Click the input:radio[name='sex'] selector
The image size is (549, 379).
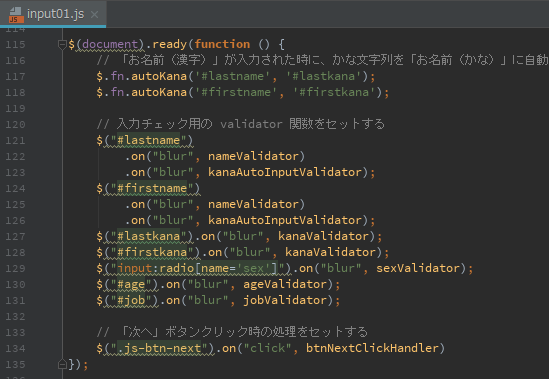click(x=197, y=268)
